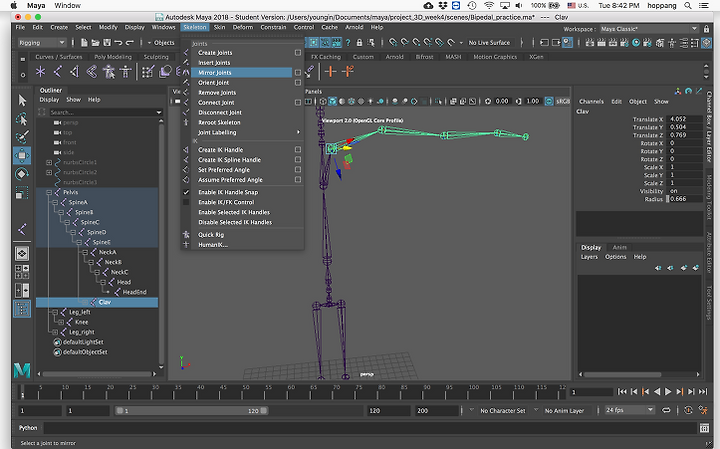The height and width of the screenshot is (449, 720).
Task: Click the Create Joints shelf icon
Action: click(x=57, y=72)
